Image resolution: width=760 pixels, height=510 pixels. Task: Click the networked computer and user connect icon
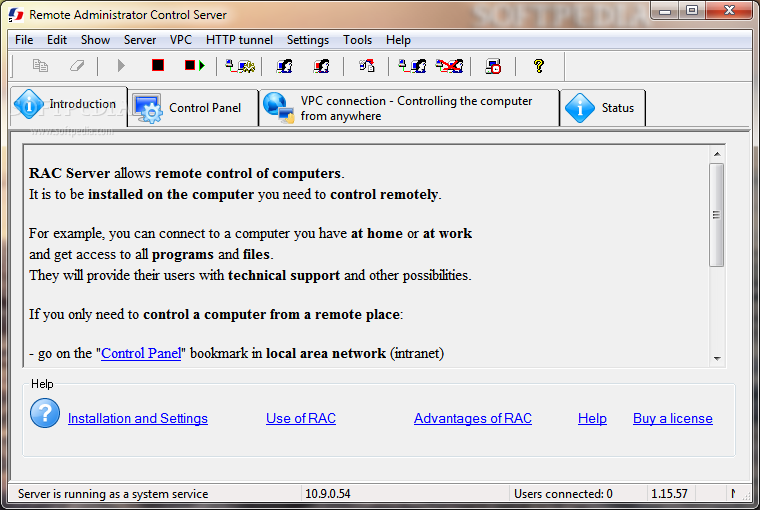(412, 65)
